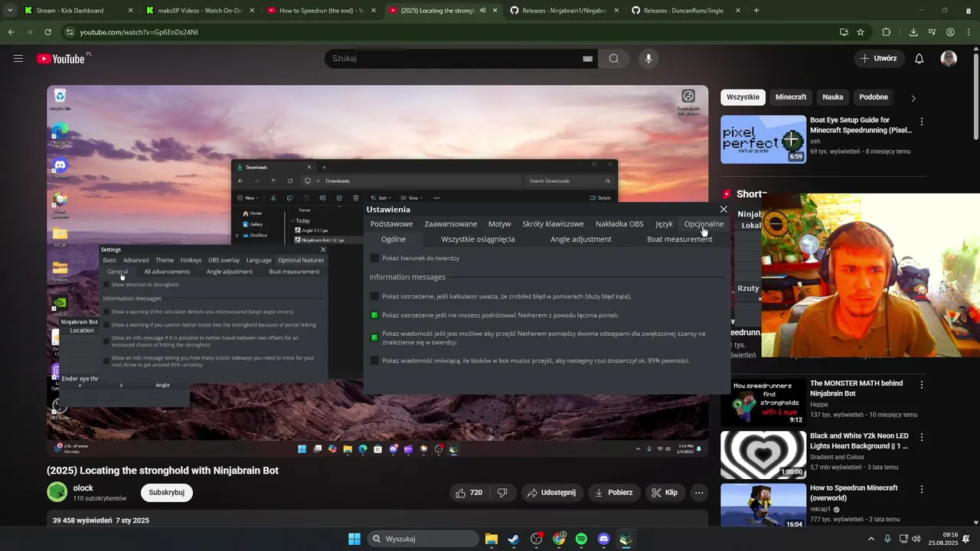Switch to Podstawowe settings tab

tap(391, 224)
